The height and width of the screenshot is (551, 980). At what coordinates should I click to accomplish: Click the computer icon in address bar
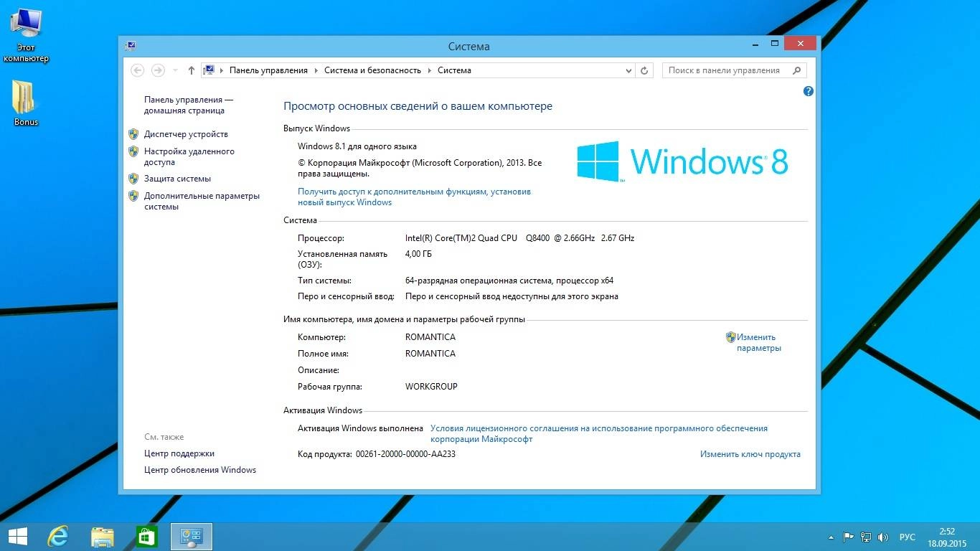209,70
